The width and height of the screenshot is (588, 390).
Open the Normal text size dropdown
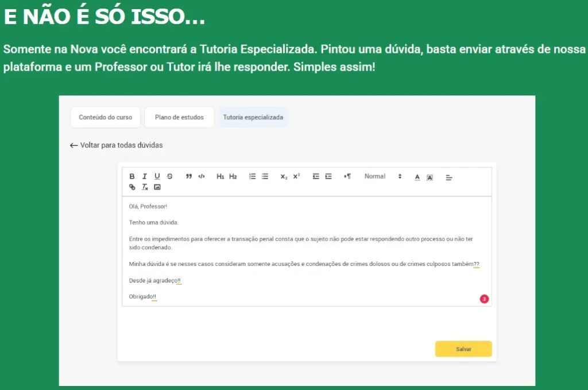coord(382,176)
